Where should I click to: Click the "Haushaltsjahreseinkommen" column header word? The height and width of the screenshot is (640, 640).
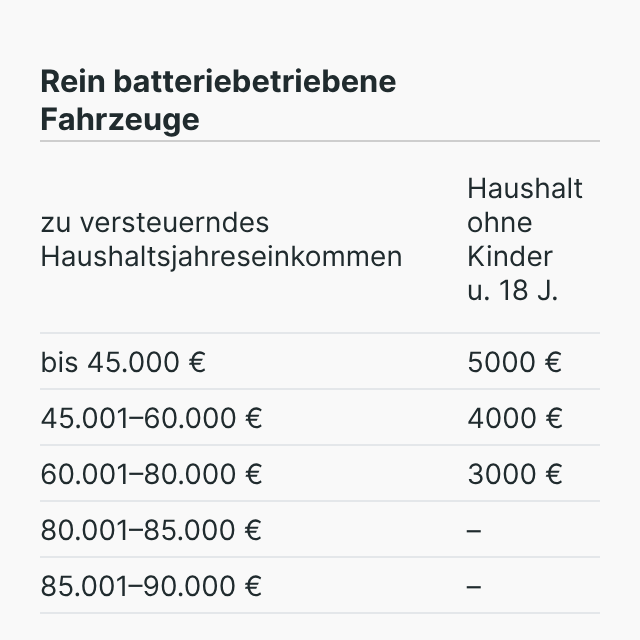pyautogui.click(x=221, y=256)
